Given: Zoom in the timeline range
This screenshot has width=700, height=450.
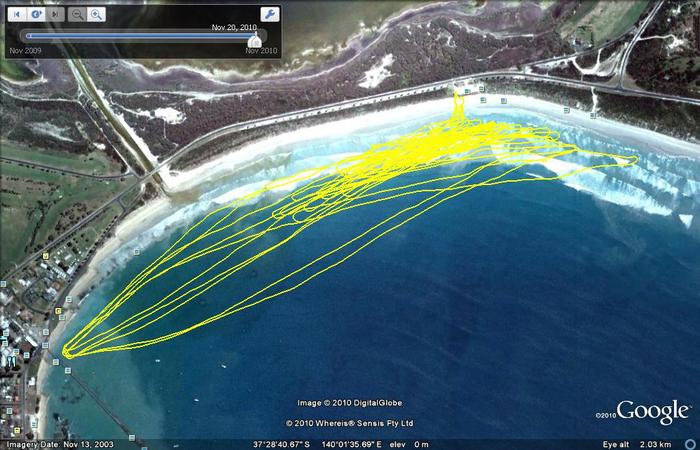Looking at the screenshot, I should pyautogui.click(x=96, y=14).
